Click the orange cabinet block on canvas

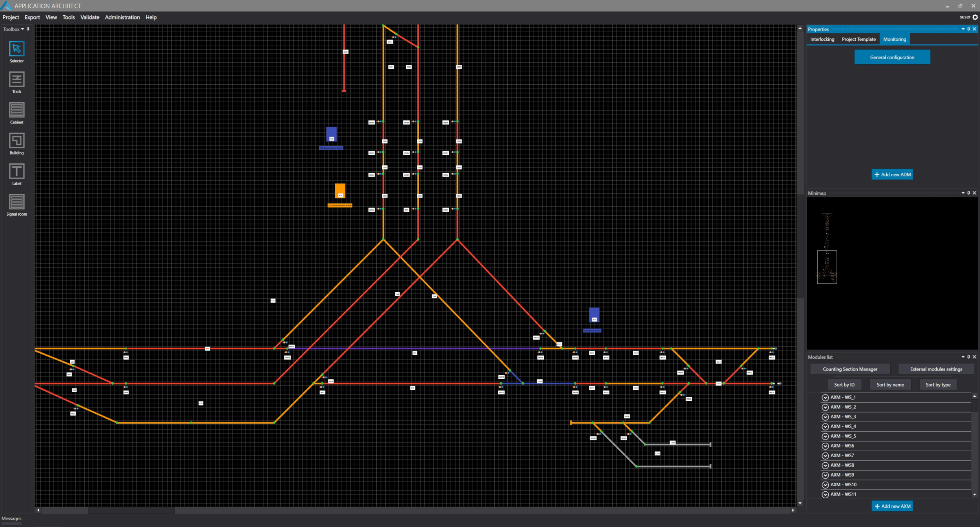(340, 191)
